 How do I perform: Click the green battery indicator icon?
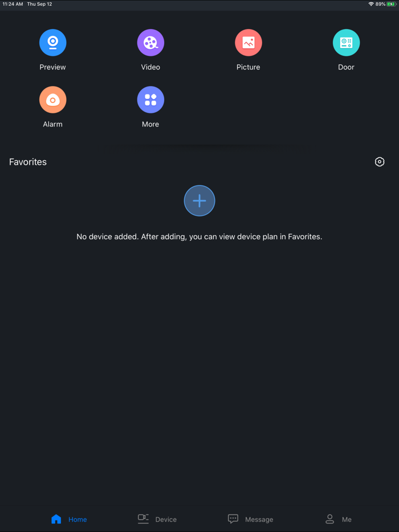392,4
